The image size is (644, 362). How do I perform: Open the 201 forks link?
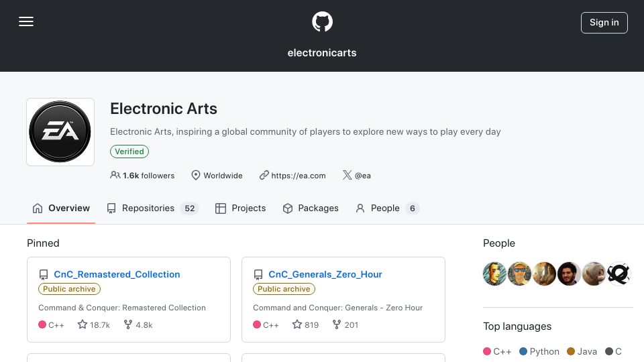(345, 324)
